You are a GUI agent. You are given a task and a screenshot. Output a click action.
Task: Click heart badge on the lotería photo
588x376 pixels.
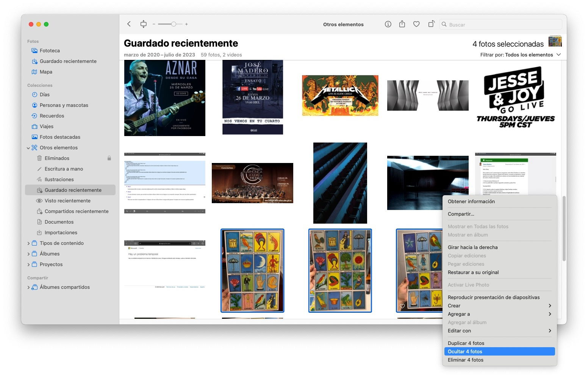(x=402, y=306)
